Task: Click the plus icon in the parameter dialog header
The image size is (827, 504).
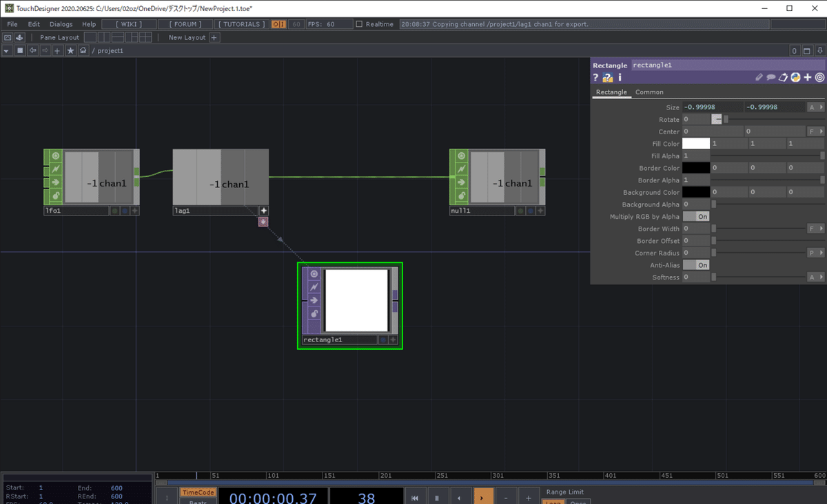Action: click(808, 77)
